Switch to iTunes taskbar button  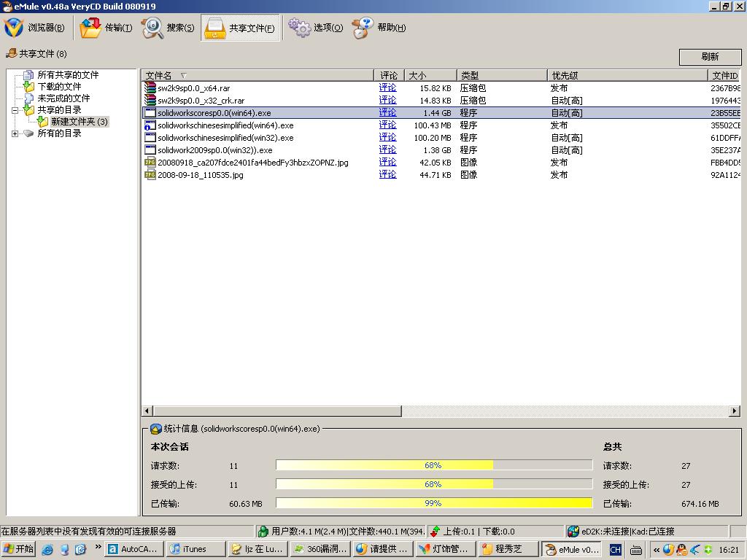(x=196, y=549)
